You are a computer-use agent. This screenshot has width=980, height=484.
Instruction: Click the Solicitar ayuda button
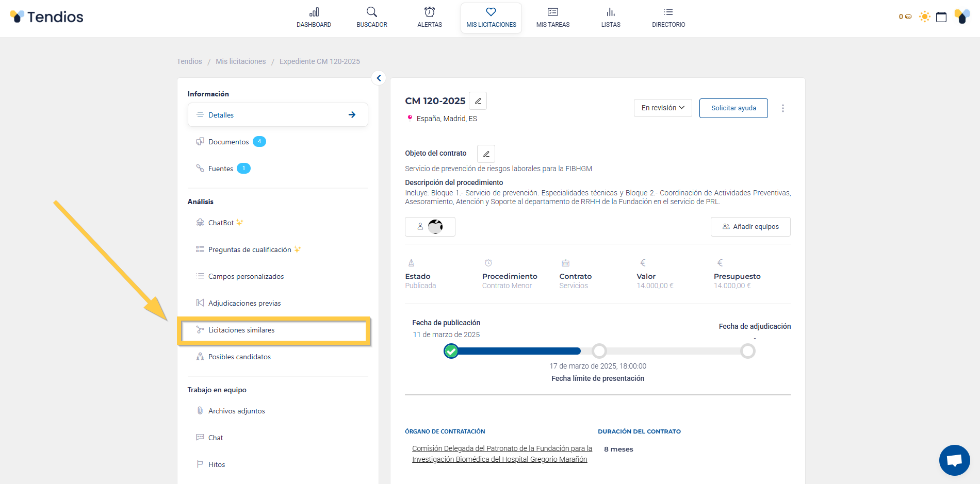click(x=733, y=108)
